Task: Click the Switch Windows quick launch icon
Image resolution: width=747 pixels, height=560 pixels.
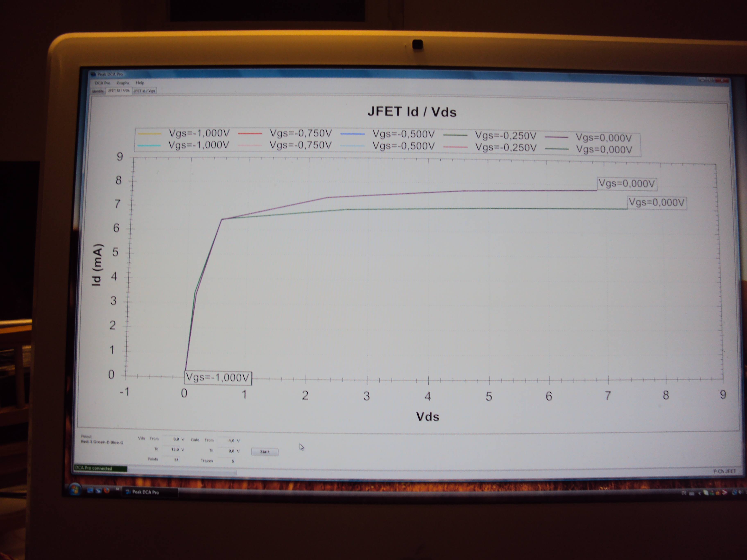Action: point(99,491)
